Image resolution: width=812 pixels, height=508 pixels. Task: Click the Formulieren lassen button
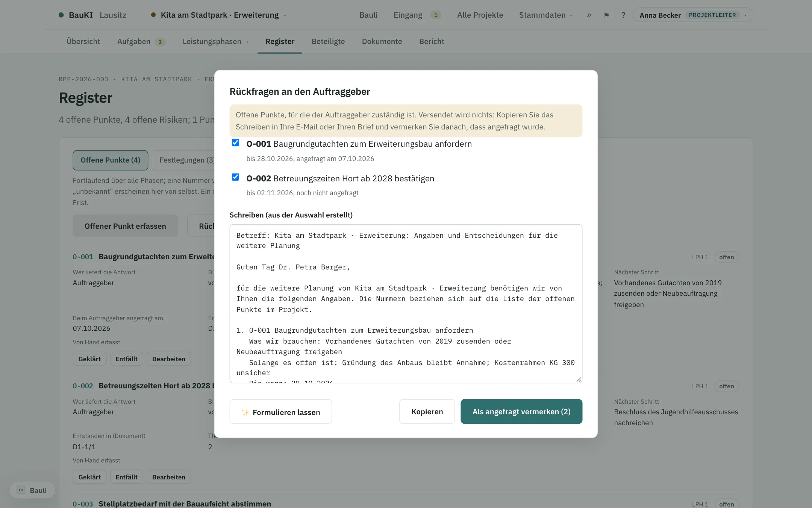point(281,412)
